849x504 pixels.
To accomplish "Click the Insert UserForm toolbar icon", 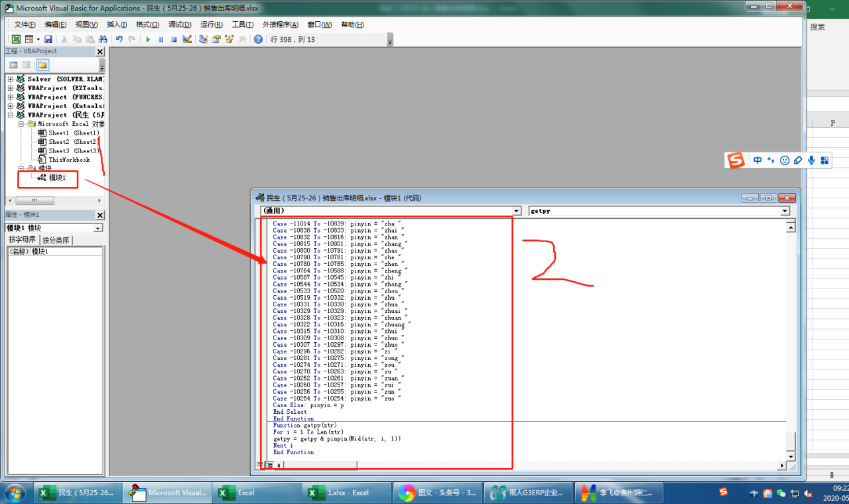I will (29, 39).
